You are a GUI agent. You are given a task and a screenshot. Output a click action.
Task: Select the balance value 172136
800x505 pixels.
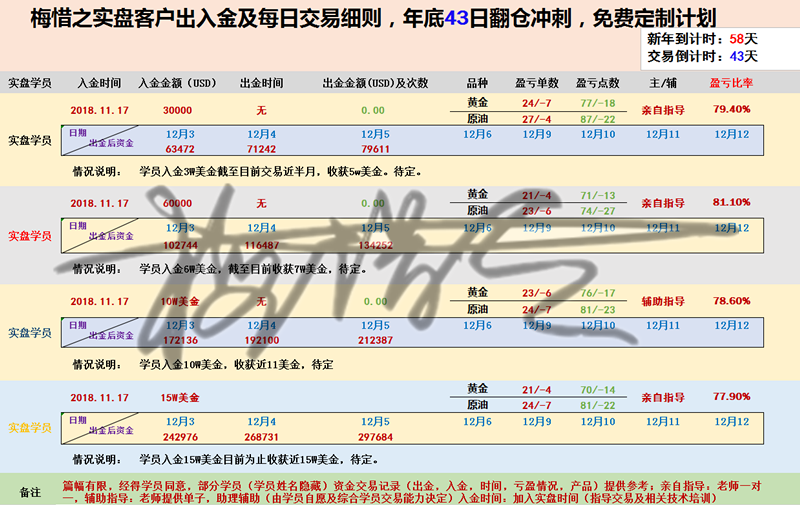pos(180,340)
